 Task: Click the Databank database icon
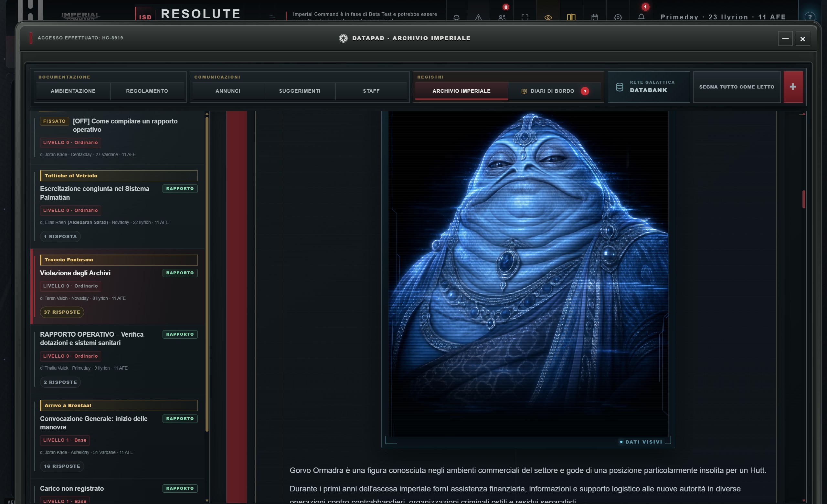tap(620, 87)
